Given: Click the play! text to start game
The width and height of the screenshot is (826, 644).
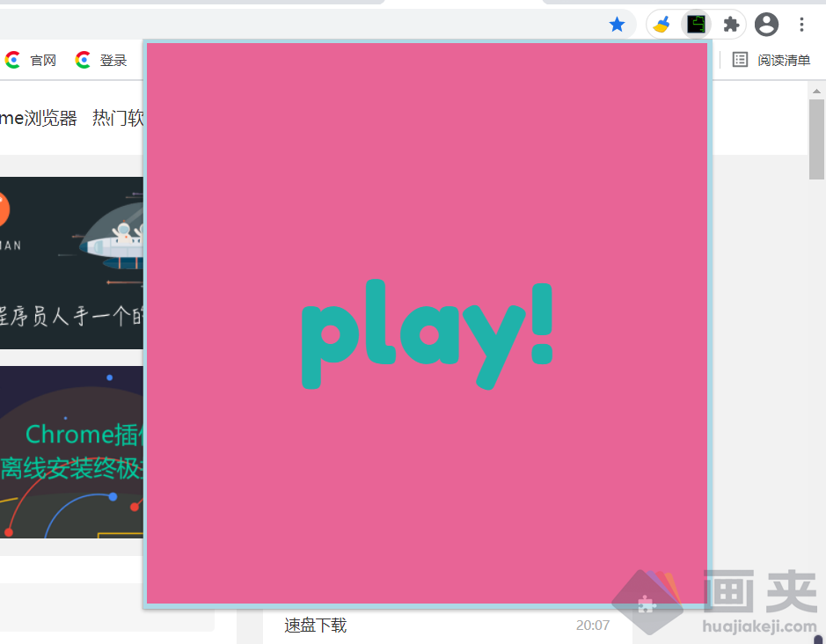Looking at the screenshot, I should [427, 333].
